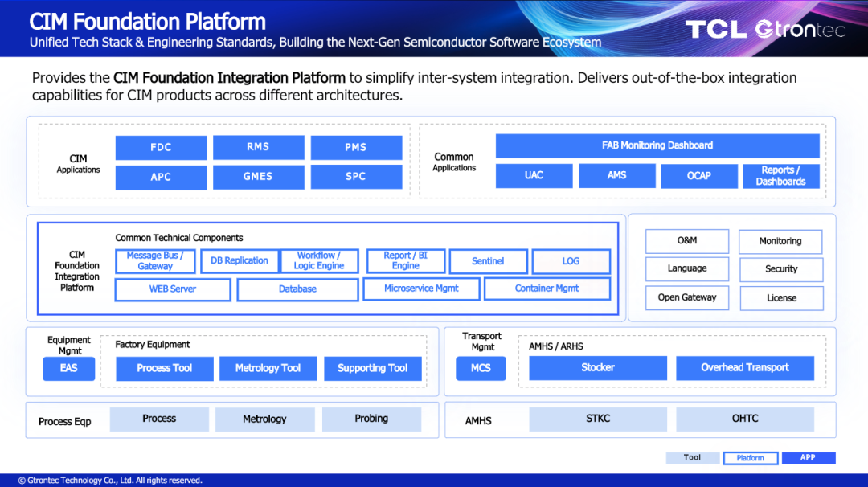
Task: Click Microservice Mgmt component
Action: (421, 289)
